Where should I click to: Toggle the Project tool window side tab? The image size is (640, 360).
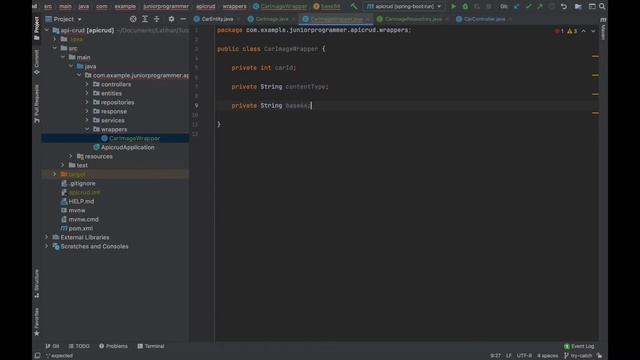37,28
